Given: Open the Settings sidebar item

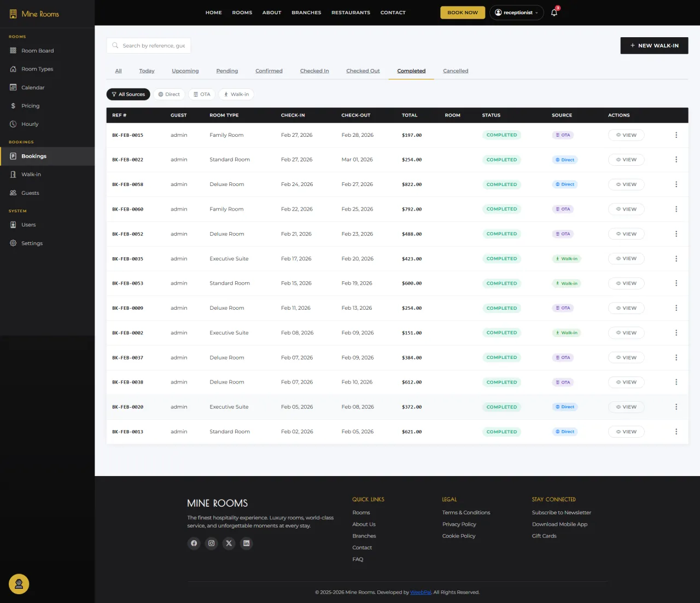Looking at the screenshot, I should point(47,243).
